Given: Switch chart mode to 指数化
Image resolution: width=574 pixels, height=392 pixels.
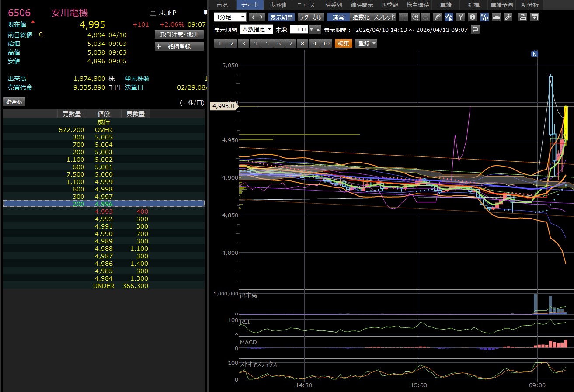Looking at the screenshot, I should click(x=361, y=17).
